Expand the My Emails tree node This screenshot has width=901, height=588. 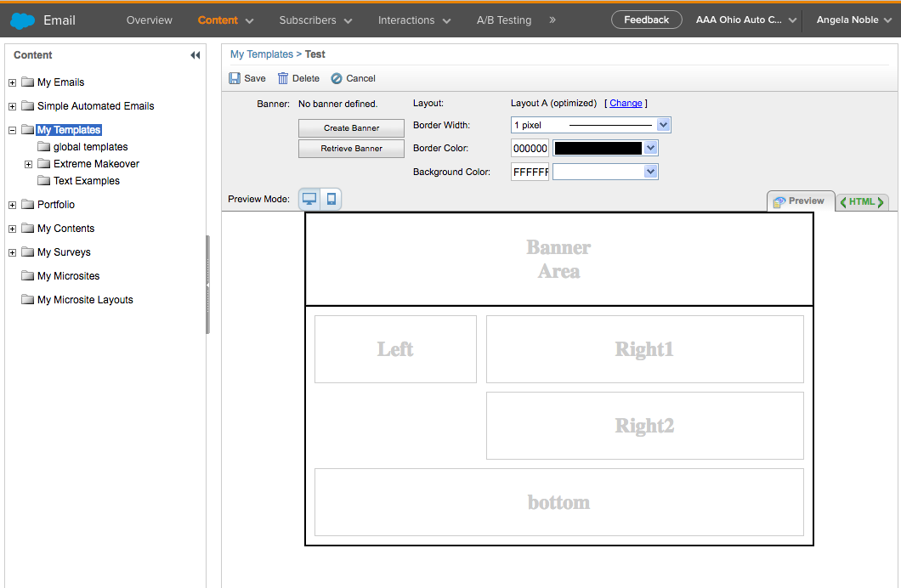[12, 82]
